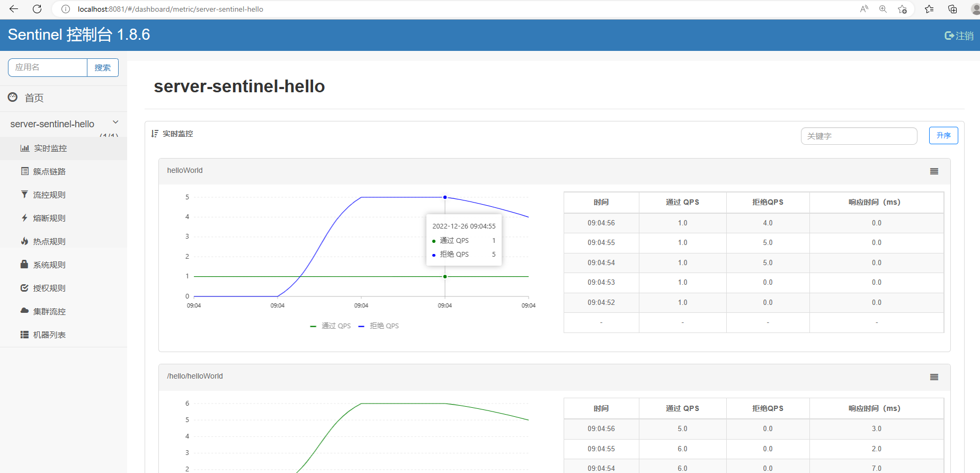Click the 7.0 response time value
This screenshot has height=473, width=980.
(x=877, y=468)
